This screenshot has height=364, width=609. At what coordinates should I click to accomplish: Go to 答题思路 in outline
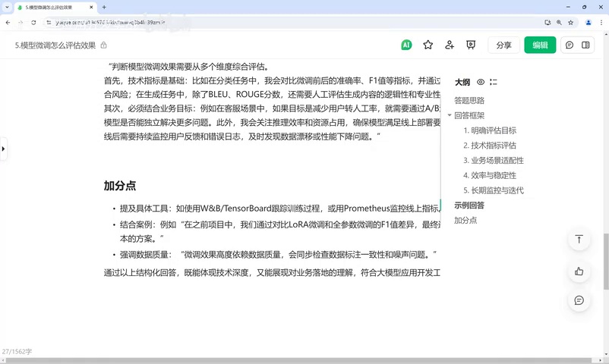pyautogui.click(x=469, y=101)
